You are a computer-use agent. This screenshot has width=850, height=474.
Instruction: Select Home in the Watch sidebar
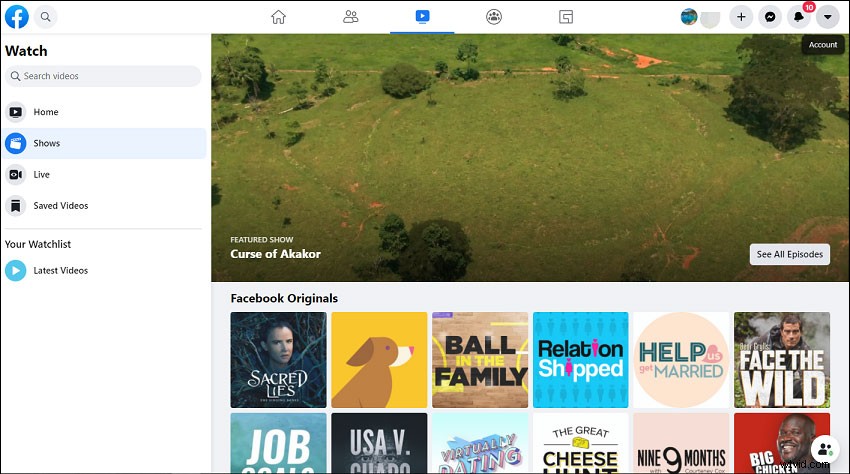pos(104,112)
